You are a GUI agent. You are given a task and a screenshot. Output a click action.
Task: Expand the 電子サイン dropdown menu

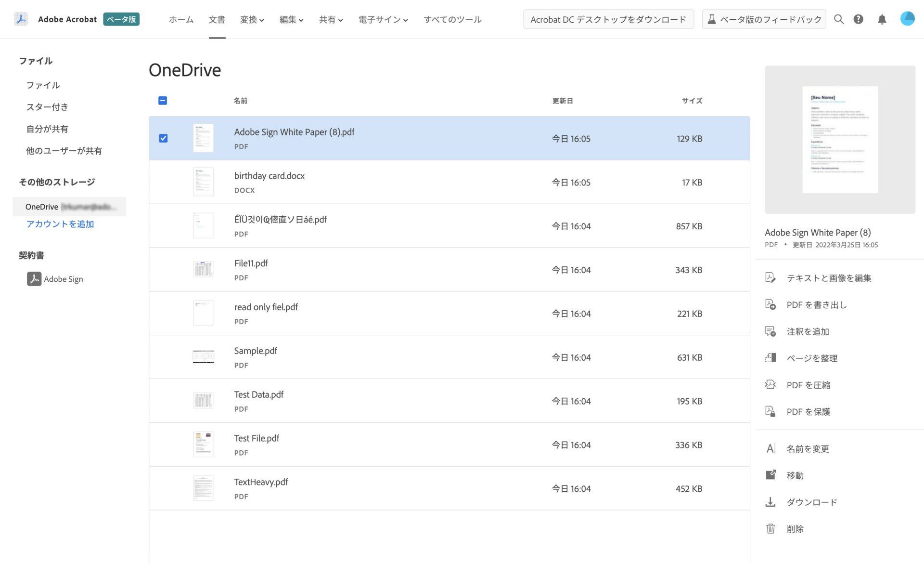click(x=384, y=20)
